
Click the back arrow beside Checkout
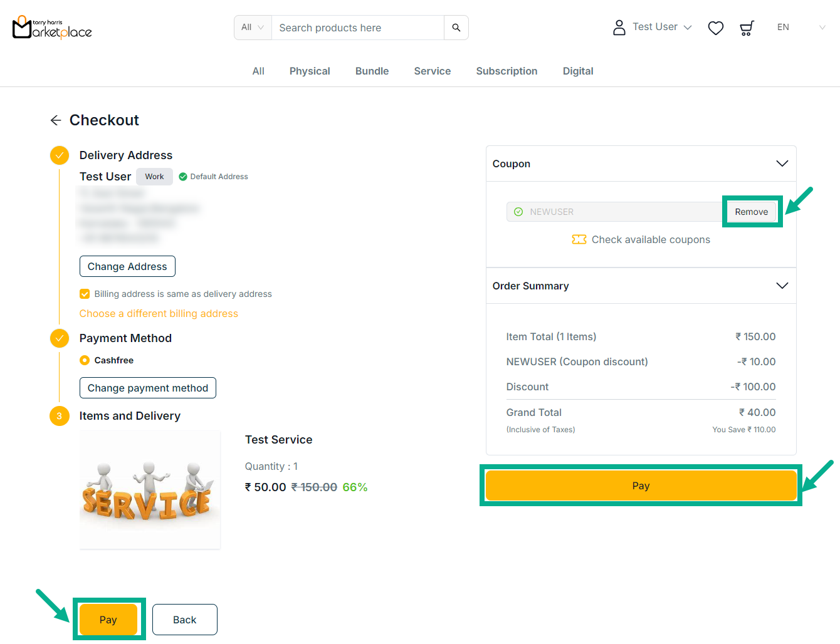click(56, 120)
